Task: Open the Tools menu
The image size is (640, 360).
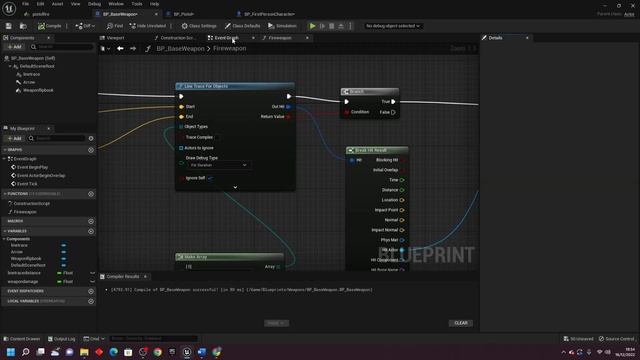Action: [137, 4]
